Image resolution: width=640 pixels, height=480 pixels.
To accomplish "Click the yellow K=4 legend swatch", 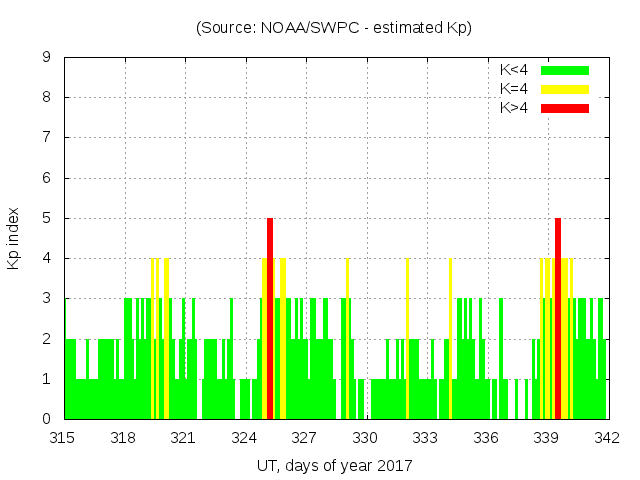I will click(565, 89).
